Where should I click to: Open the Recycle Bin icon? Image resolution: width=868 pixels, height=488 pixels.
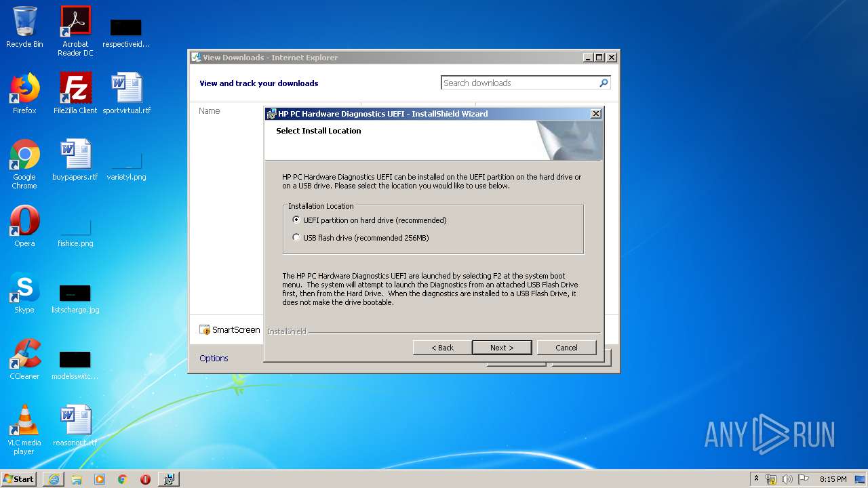click(24, 27)
